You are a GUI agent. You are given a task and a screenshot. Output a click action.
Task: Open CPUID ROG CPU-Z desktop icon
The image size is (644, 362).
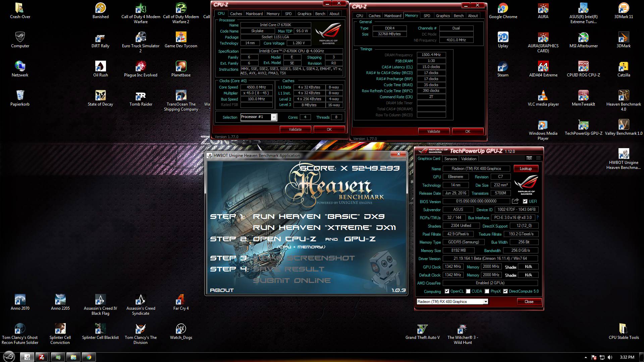(584, 69)
